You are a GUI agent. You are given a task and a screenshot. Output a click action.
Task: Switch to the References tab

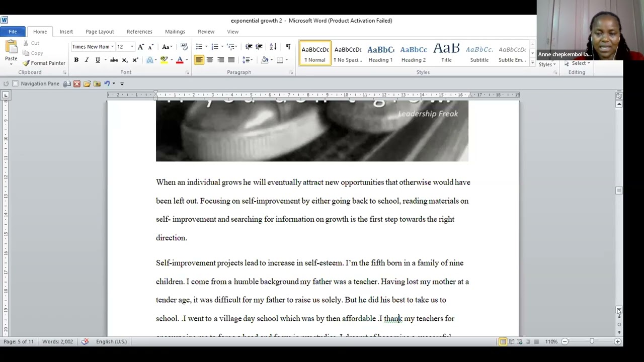(139, 32)
